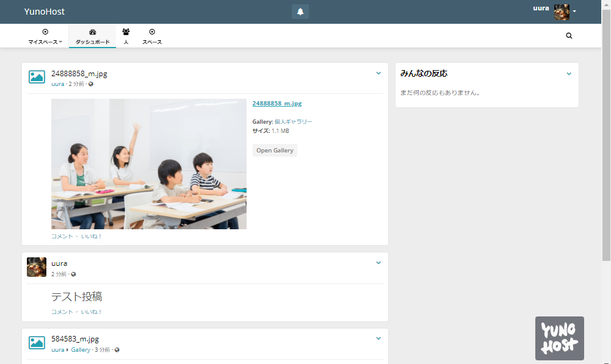Expand options chevron on uura テスト投稿 post

(x=378, y=263)
